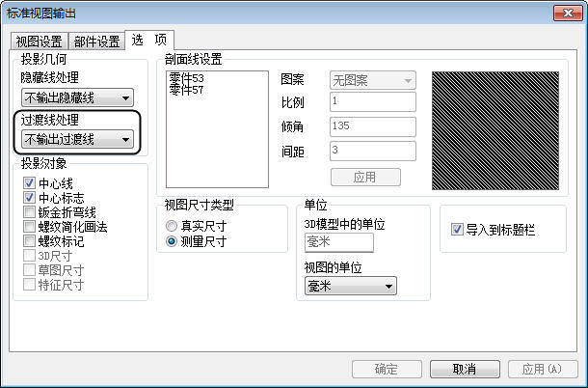The image size is (588, 388).
Task: Select 零件53 in the hatch list
Action: (x=186, y=78)
